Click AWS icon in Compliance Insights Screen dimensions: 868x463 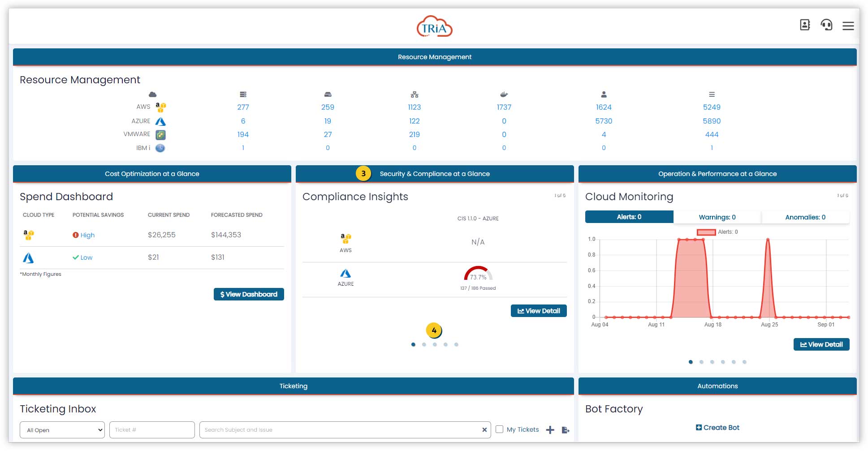point(345,238)
